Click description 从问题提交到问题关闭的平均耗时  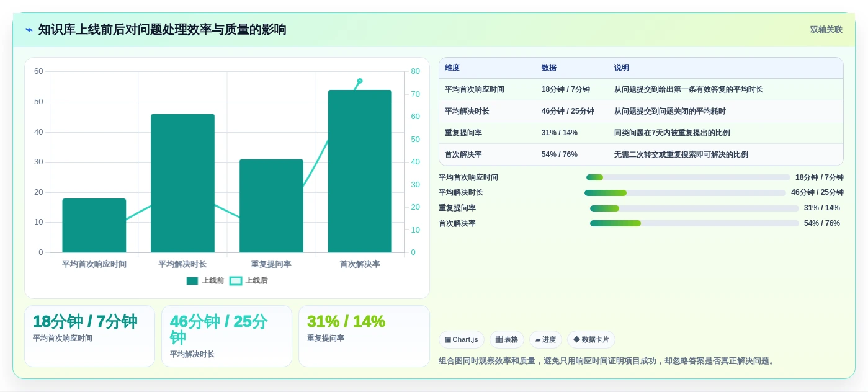[x=670, y=111]
